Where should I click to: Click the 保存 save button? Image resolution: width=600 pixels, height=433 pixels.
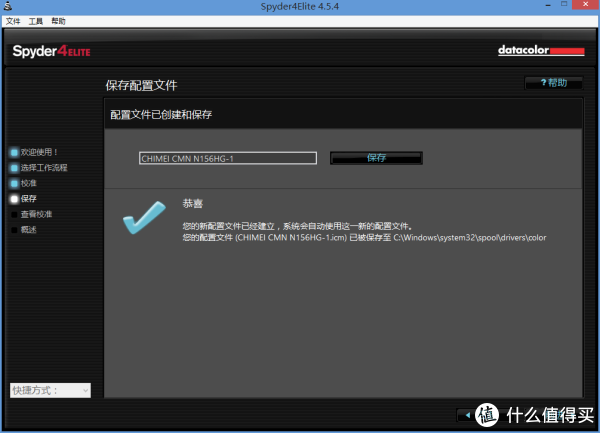pyautogui.click(x=376, y=158)
